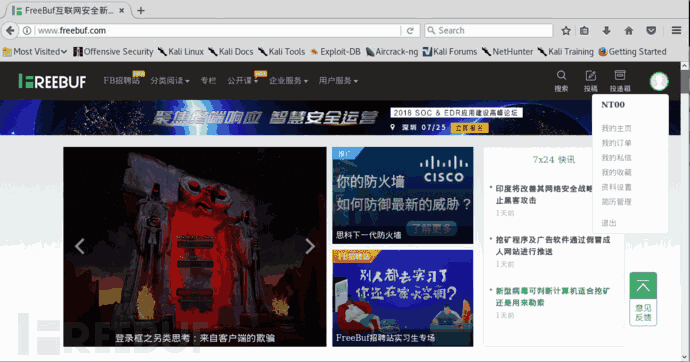Click the user avatar icon
Viewport: 690px width, 362px height.
click(x=659, y=81)
